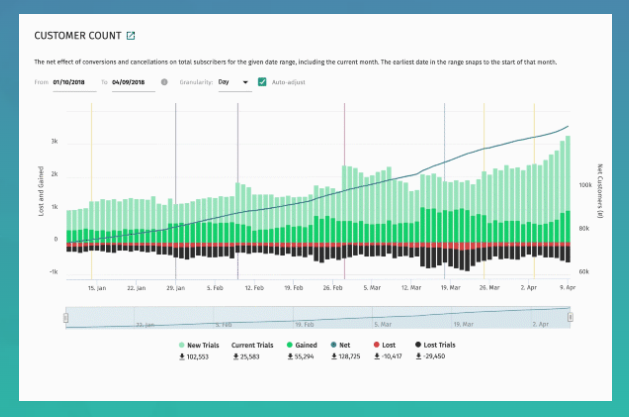
Task: Download Gained data icon beside 55,294
Action: pos(290,356)
